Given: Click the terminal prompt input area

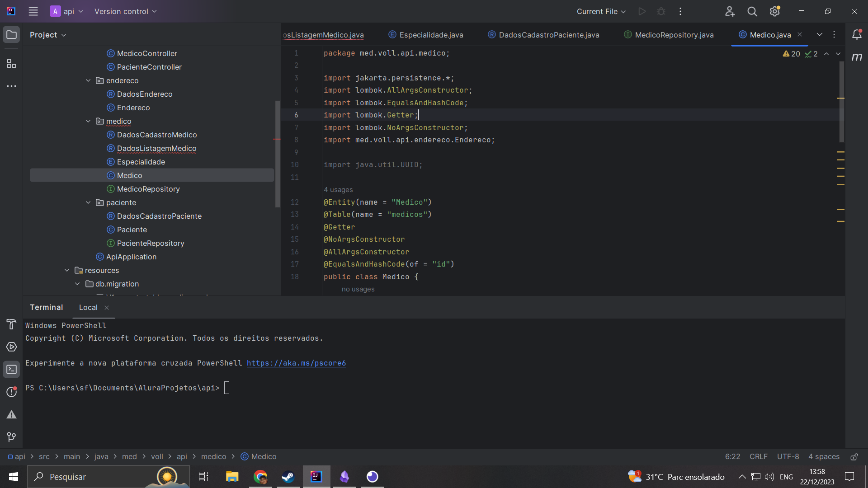Looking at the screenshot, I should [x=226, y=388].
